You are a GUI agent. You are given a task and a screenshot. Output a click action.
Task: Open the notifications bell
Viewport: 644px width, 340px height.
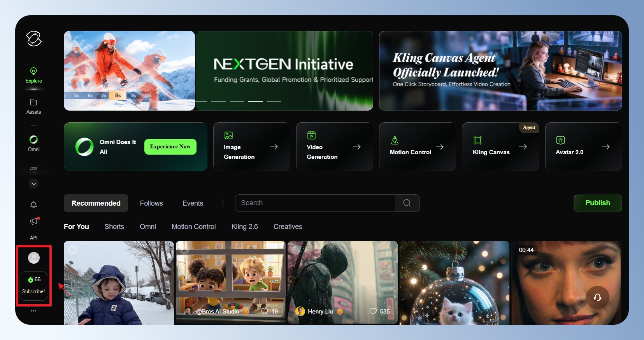coord(33,204)
